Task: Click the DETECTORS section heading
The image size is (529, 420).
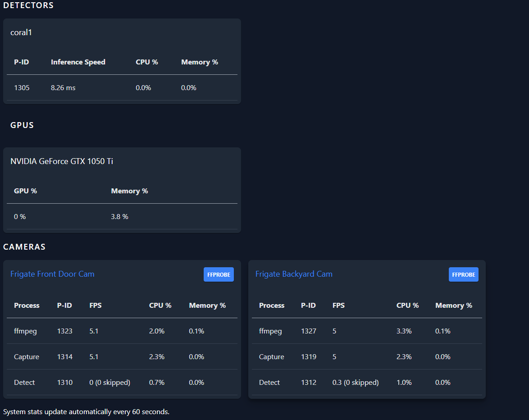Action: (x=28, y=5)
